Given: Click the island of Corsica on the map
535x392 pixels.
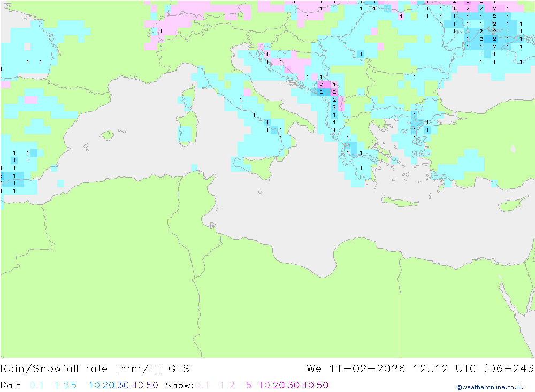Looking at the screenshot, I should (x=189, y=97).
